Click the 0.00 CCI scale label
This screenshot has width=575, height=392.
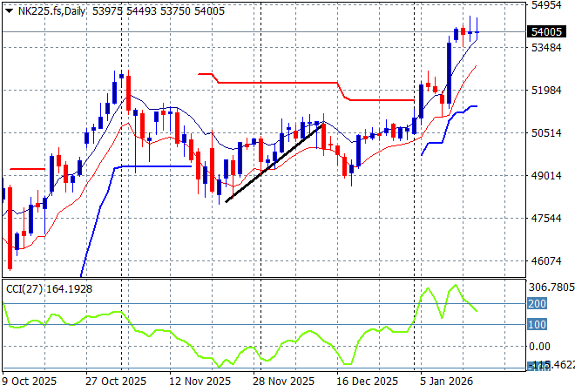[x=539, y=346]
